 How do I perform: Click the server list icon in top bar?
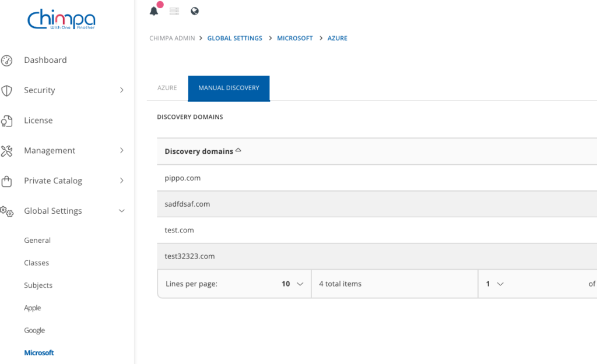pyautogui.click(x=174, y=11)
